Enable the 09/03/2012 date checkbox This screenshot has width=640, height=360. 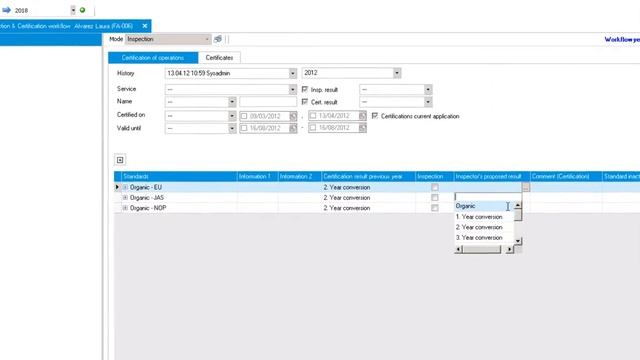coord(244,116)
